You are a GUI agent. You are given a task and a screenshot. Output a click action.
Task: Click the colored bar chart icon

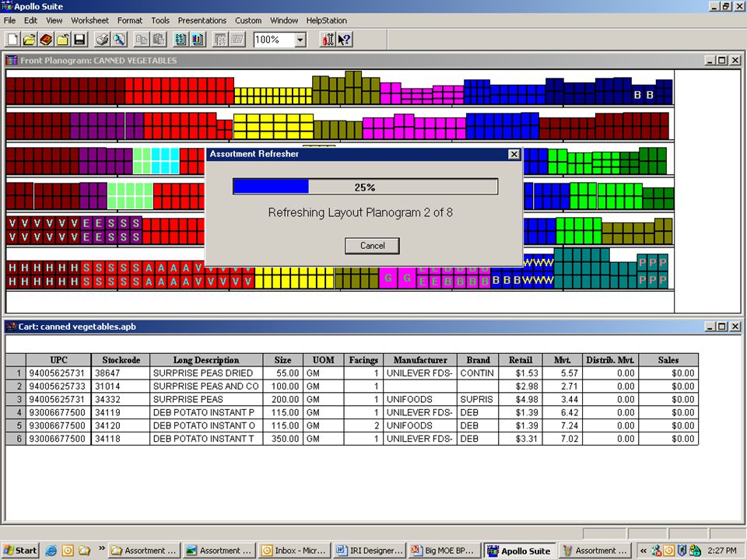coord(198,40)
